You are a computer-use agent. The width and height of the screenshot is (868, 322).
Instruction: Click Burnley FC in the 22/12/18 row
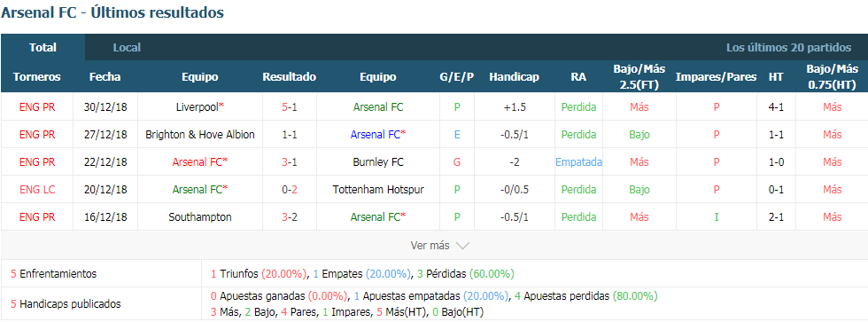tap(378, 162)
